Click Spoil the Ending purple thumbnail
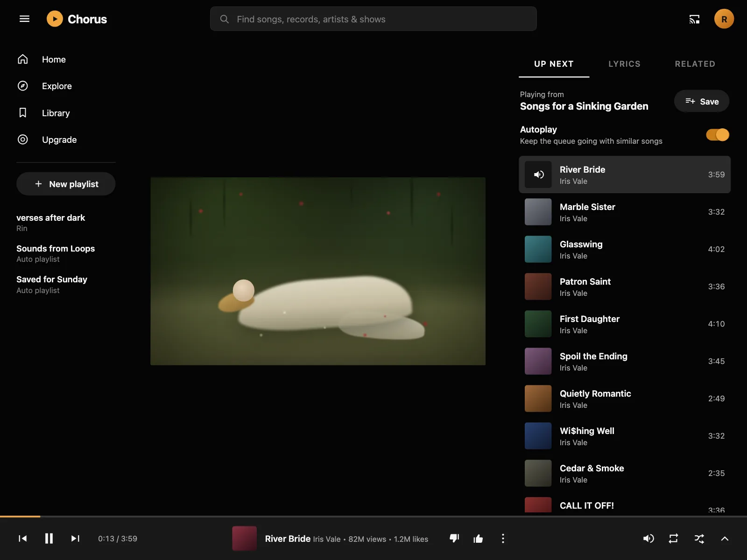Viewport: 747px width, 560px height. pos(538,361)
